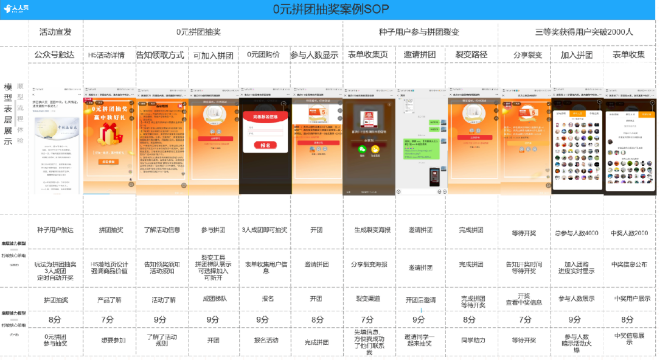The image size is (659, 360).
Task: Open the 裂变路径 phone screenshot thumbnail
Action: [x=474, y=141]
